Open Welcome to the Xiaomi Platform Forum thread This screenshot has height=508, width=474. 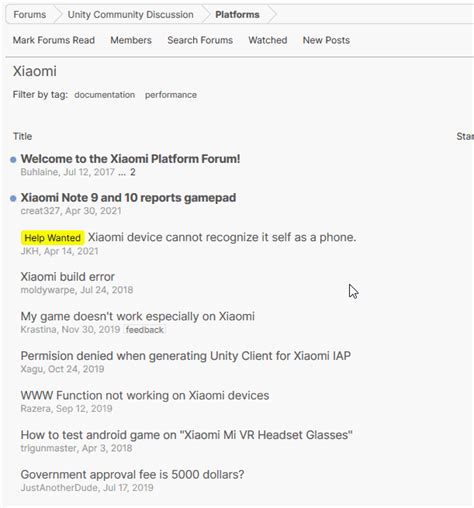coord(130,159)
